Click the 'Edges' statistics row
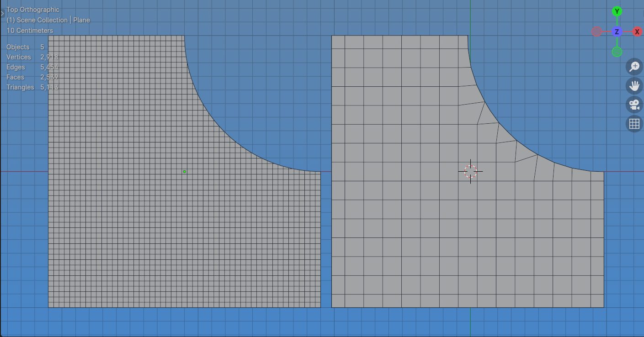 [32, 67]
